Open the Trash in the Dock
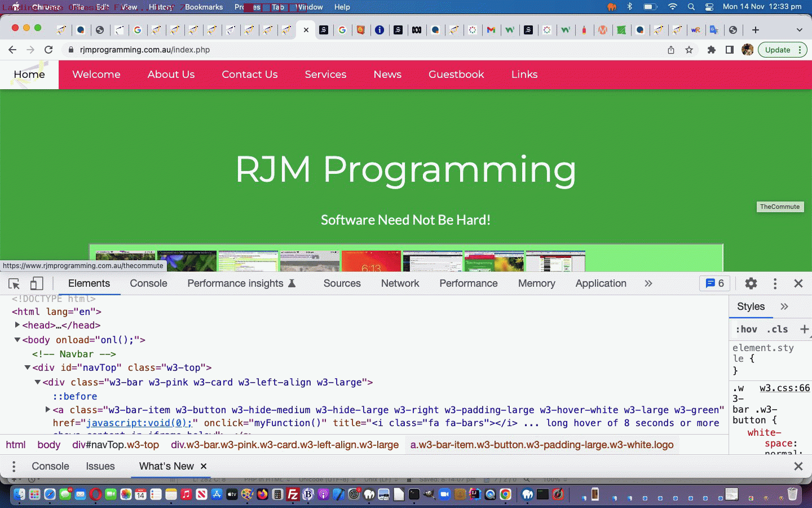 coord(792,494)
